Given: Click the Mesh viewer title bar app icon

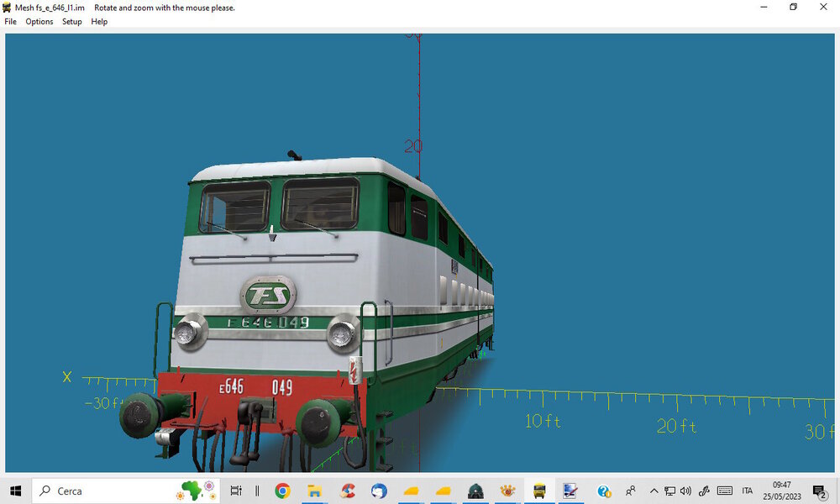Looking at the screenshot, I should (7, 8).
